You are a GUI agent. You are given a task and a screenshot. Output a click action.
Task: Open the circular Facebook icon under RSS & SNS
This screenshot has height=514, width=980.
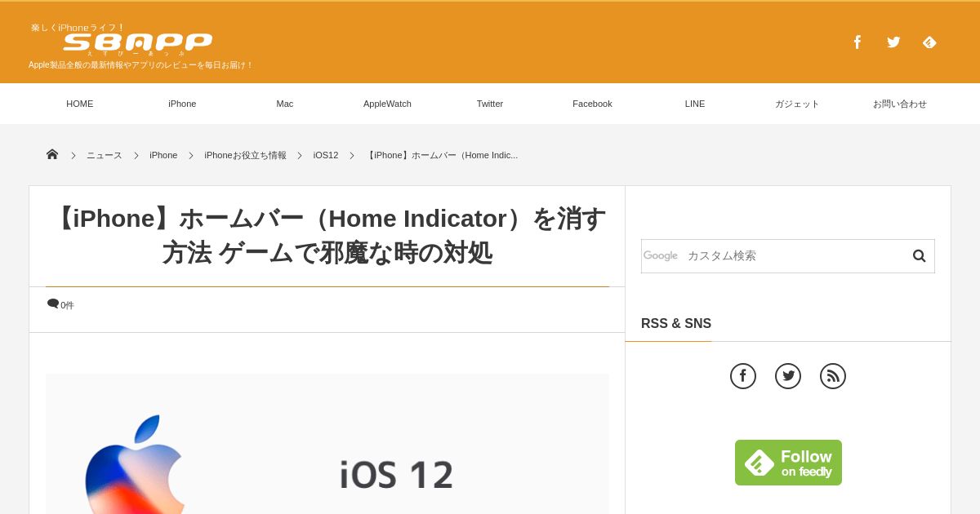tap(743, 376)
